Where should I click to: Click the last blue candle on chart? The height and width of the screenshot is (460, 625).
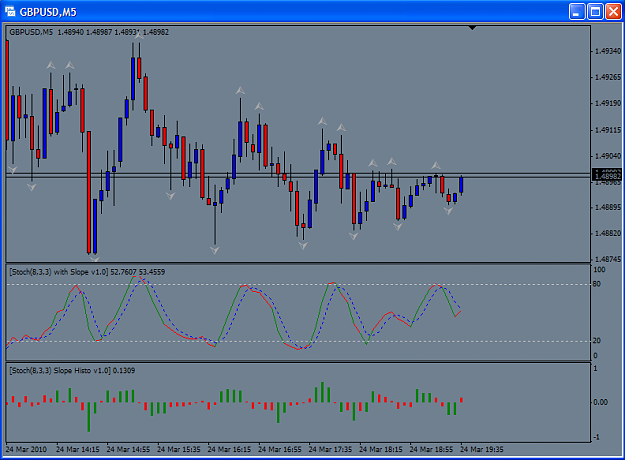click(461, 185)
